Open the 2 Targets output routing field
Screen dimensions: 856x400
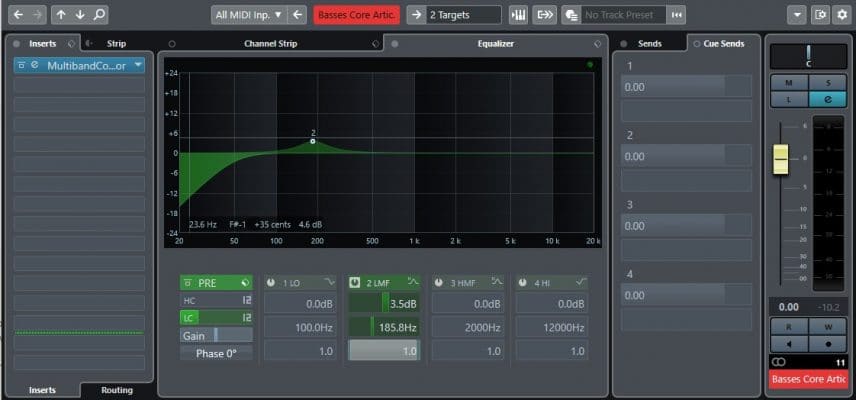(x=463, y=15)
